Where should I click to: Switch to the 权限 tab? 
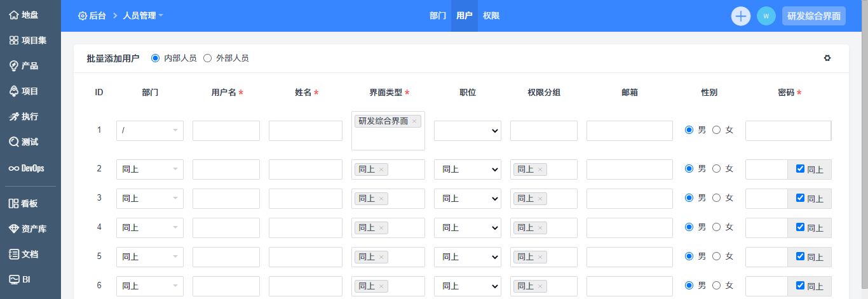tap(491, 16)
